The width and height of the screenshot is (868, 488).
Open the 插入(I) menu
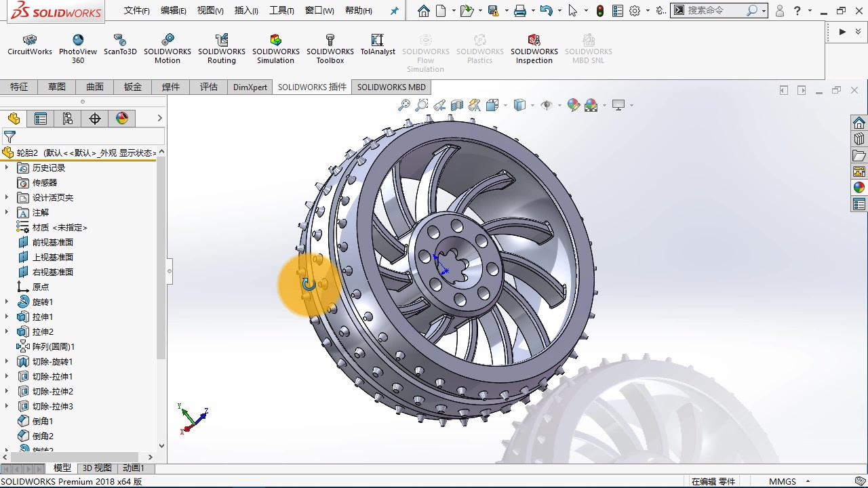[x=246, y=10]
